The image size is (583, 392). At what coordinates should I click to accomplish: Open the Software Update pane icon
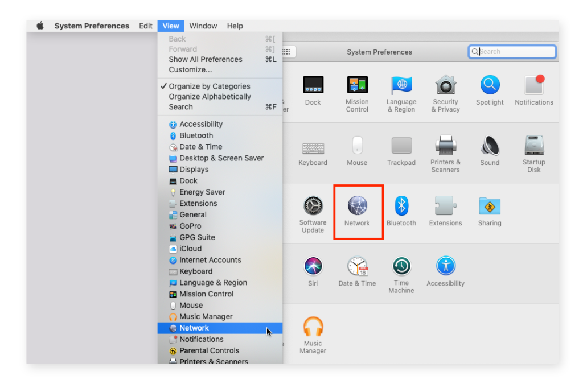(x=313, y=205)
